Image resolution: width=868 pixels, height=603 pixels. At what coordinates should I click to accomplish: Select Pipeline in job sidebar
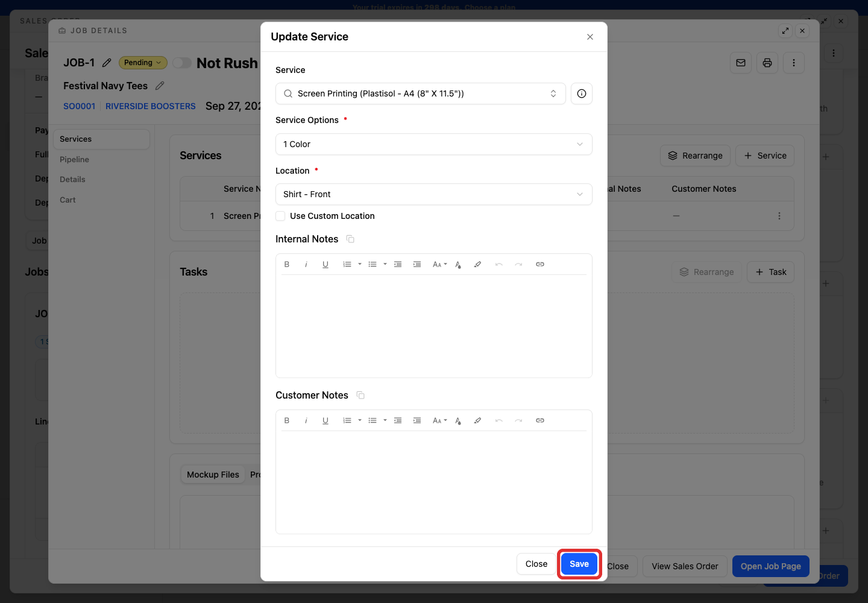pos(75,160)
